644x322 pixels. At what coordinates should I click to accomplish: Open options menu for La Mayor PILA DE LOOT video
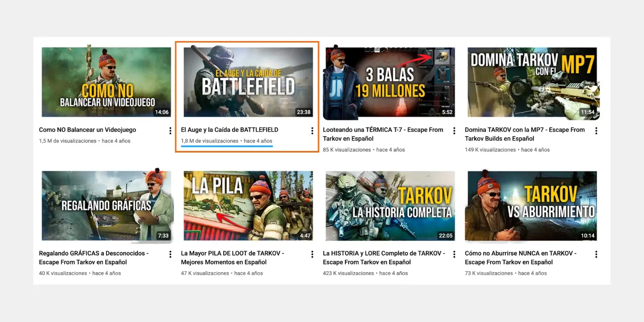[x=312, y=254]
